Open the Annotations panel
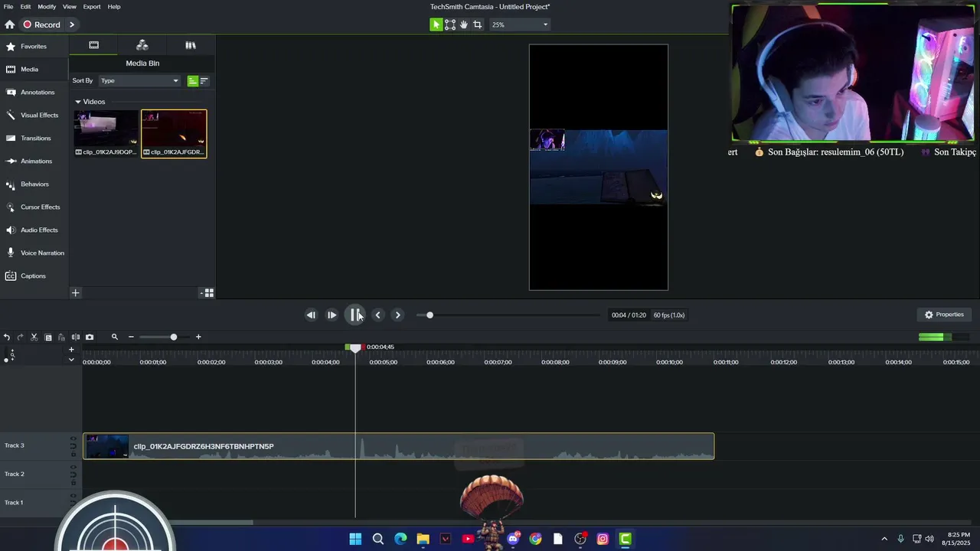 [34, 93]
